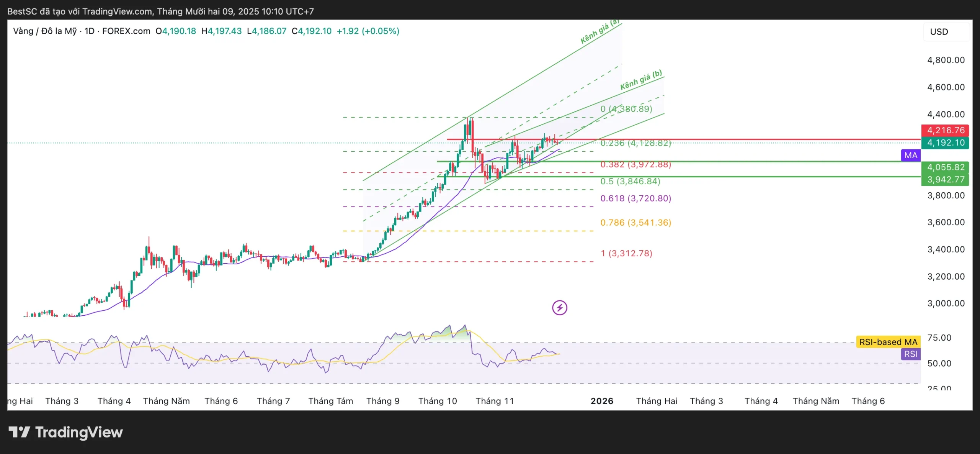Screen dimensions: 980x454
Task: Click the purple lightning event icon
Action: [559, 308]
